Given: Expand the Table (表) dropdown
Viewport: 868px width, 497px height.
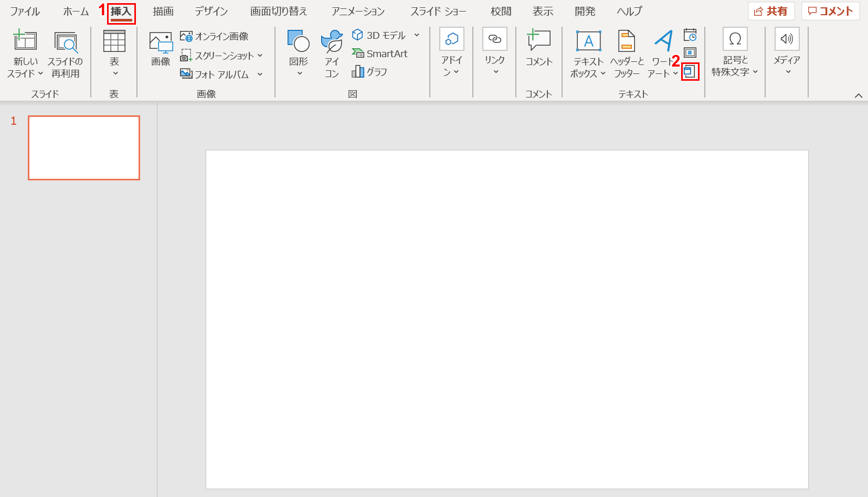Looking at the screenshot, I should pos(114,73).
